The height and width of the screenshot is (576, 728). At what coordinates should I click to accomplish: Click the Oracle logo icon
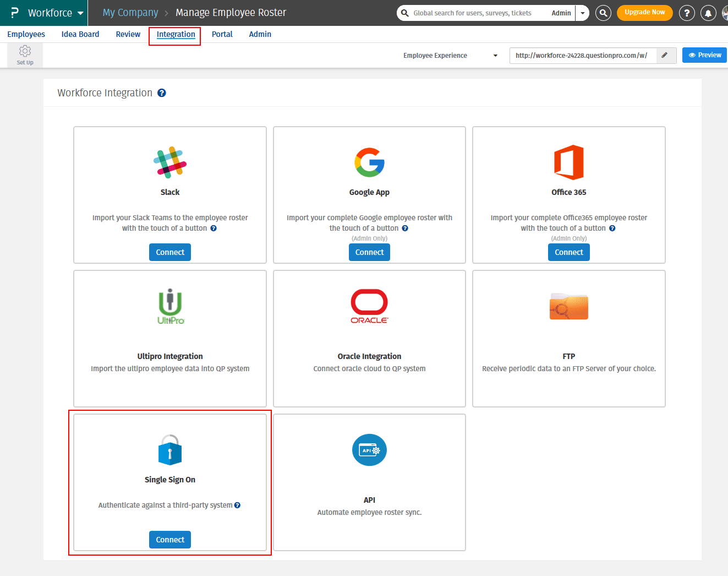[x=369, y=306]
